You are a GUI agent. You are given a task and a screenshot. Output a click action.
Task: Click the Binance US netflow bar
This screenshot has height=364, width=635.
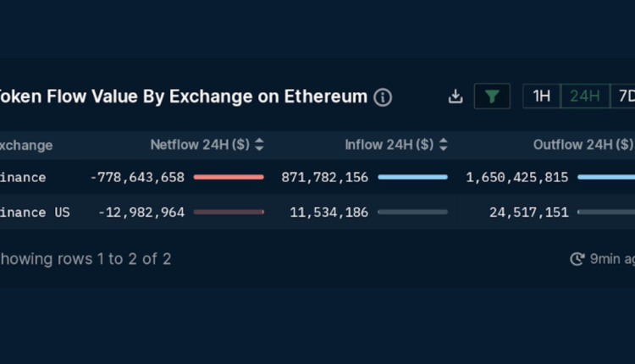[229, 212]
